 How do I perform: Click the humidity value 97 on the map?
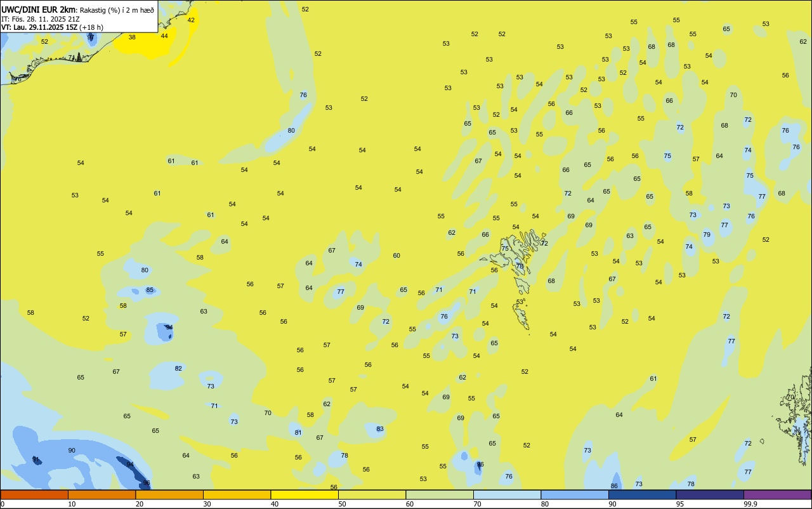coord(91,37)
